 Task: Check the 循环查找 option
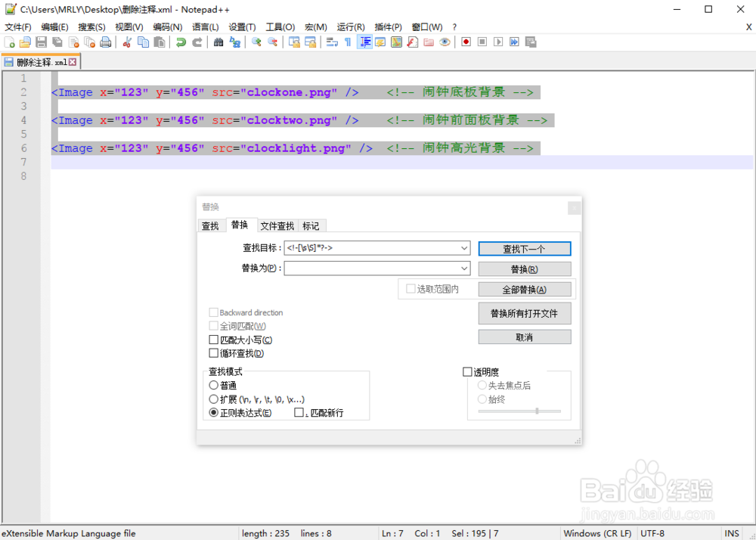(213, 353)
